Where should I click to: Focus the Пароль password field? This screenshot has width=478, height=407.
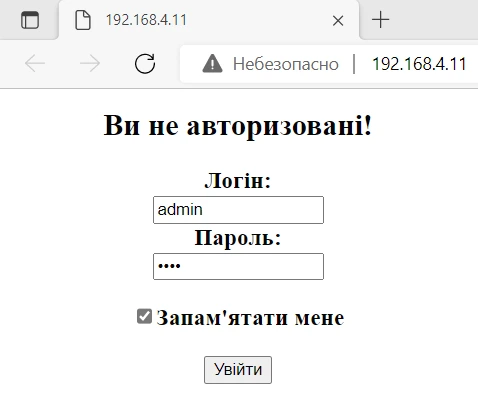pyautogui.click(x=238, y=266)
